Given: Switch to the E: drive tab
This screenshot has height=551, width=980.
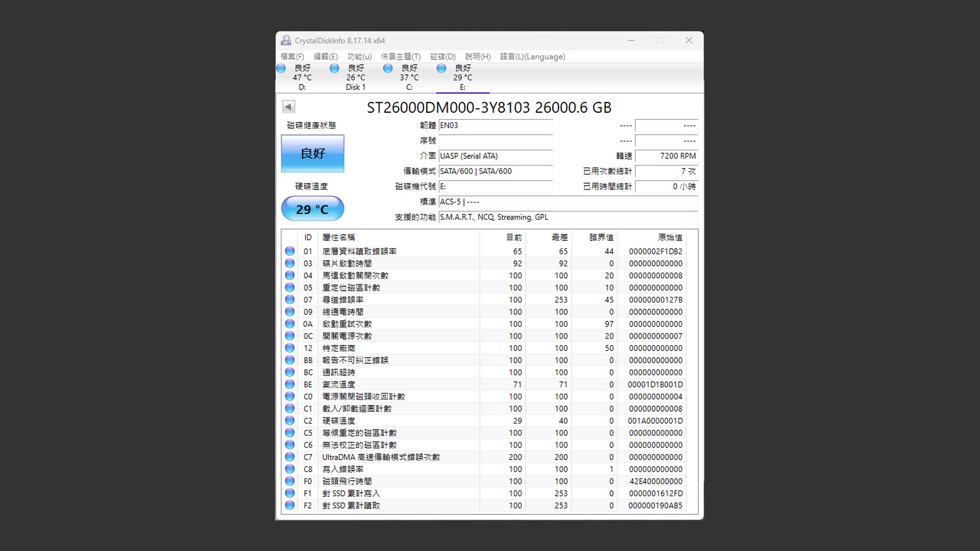Looking at the screenshot, I should pos(462,78).
